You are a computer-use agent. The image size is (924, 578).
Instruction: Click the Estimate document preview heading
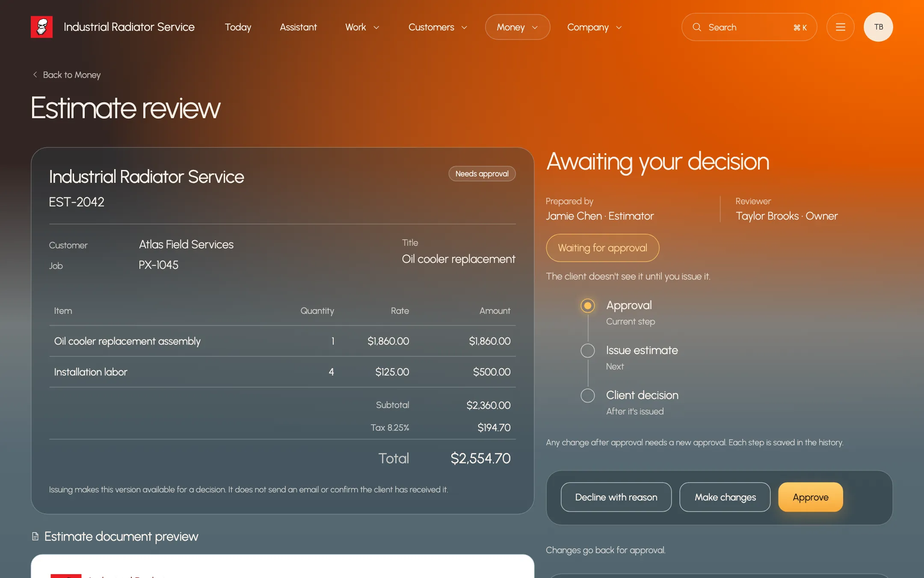point(121,536)
